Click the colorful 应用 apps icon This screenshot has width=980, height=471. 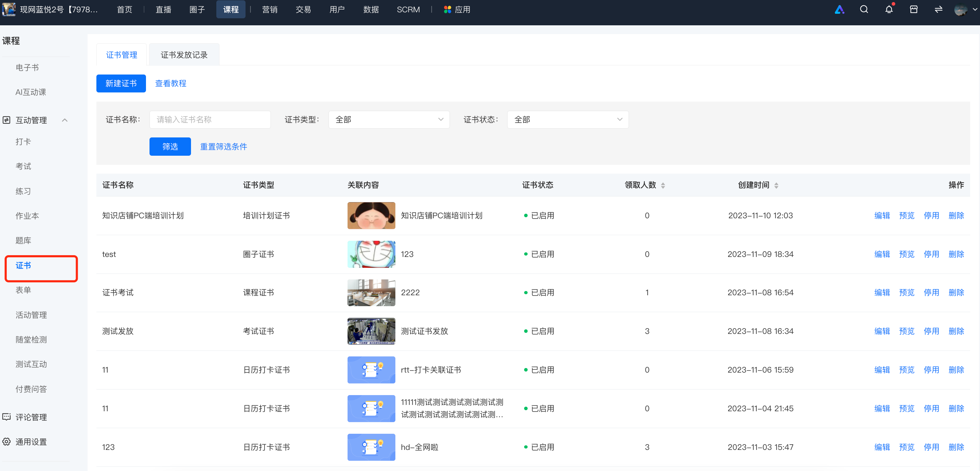point(447,9)
